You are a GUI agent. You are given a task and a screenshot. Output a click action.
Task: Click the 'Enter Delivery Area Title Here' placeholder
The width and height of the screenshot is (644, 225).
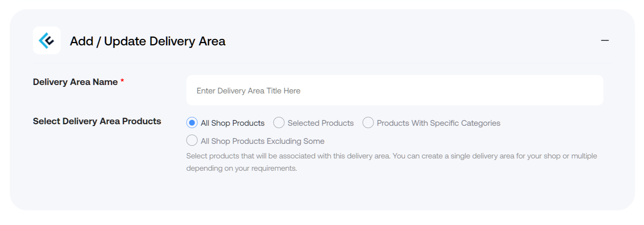point(249,91)
